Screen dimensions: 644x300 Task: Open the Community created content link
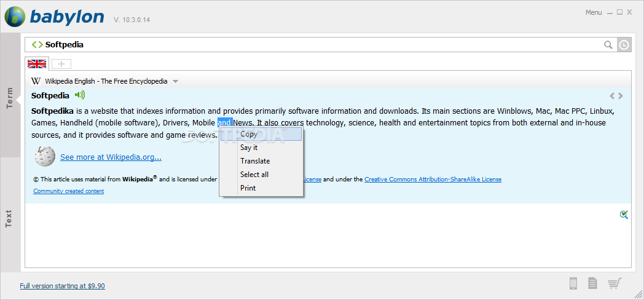pos(69,191)
